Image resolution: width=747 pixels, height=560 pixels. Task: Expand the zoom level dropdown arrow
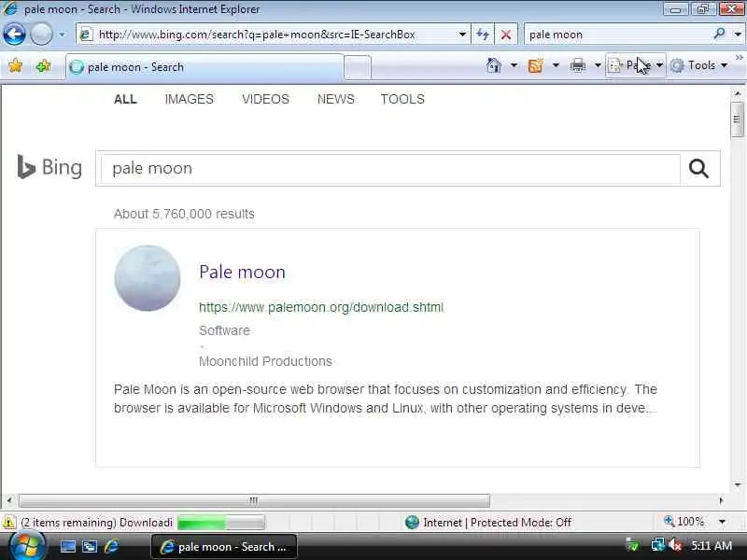[x=722, y=522]
